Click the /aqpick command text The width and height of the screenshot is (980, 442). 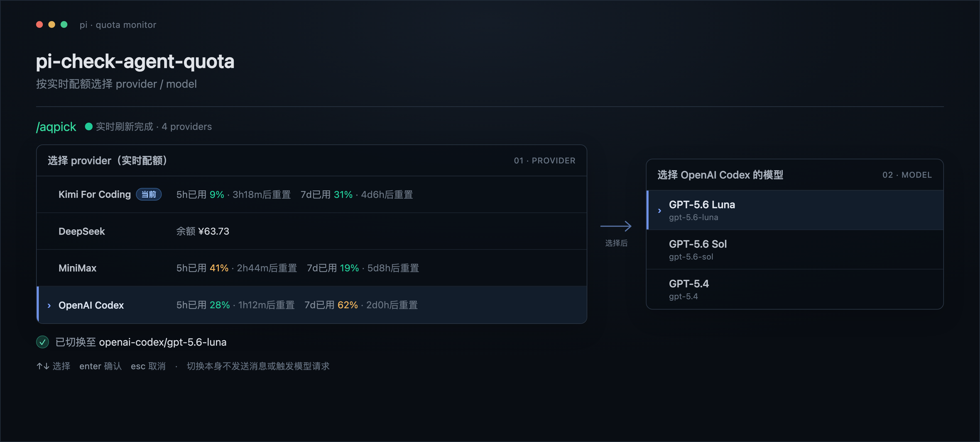click(56, 126)
